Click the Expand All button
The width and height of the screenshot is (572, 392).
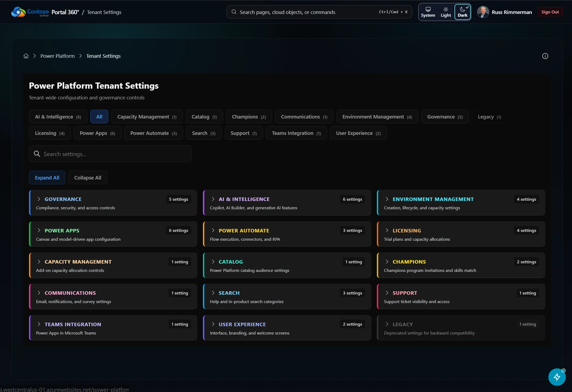tap(47, 178)
